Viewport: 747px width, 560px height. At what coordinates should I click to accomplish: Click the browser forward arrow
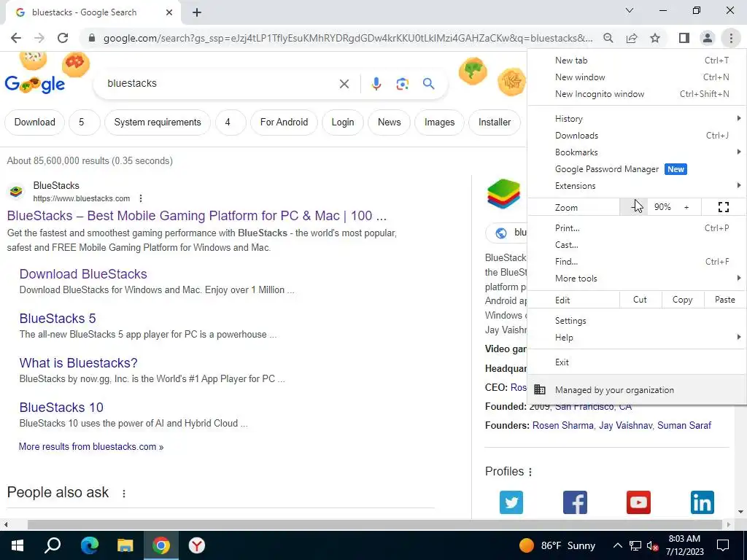39,38
